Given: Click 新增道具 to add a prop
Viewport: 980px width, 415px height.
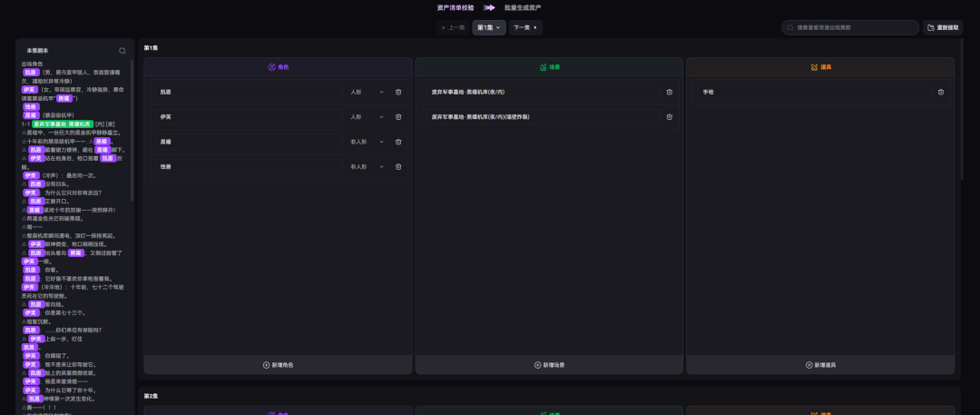Looking at the screenshot, I should coord(820,365).
